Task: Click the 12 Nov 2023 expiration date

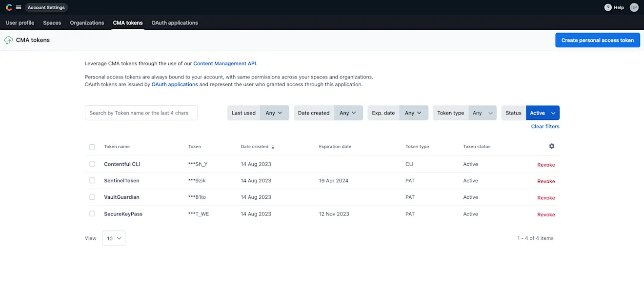Action: pyautogui.click(x=334, y=214)
